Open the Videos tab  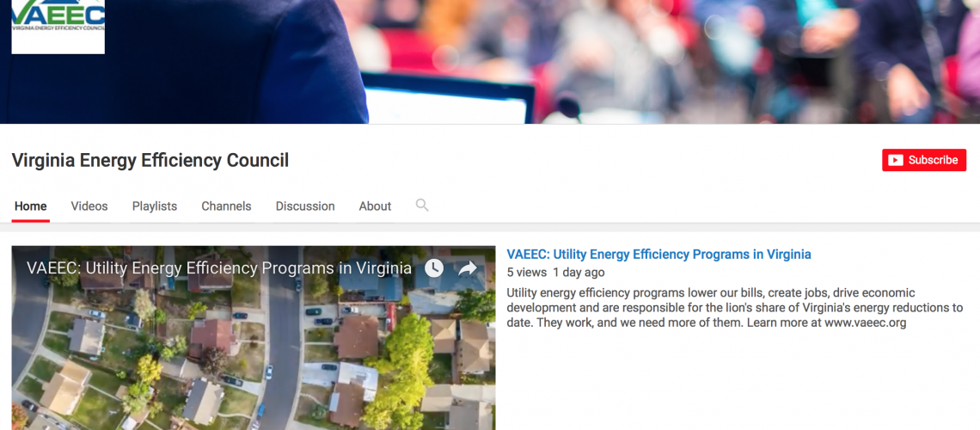click(89, 206)
